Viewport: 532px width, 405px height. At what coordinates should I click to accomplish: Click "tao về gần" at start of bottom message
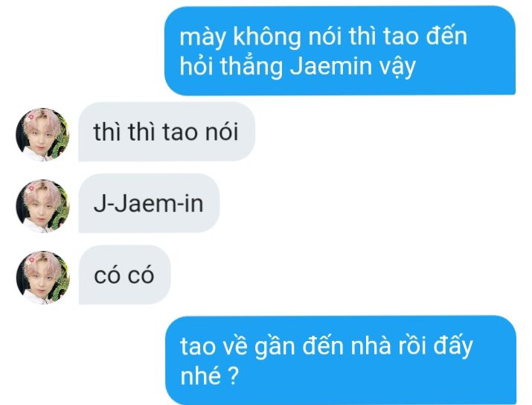coord(237,346)
